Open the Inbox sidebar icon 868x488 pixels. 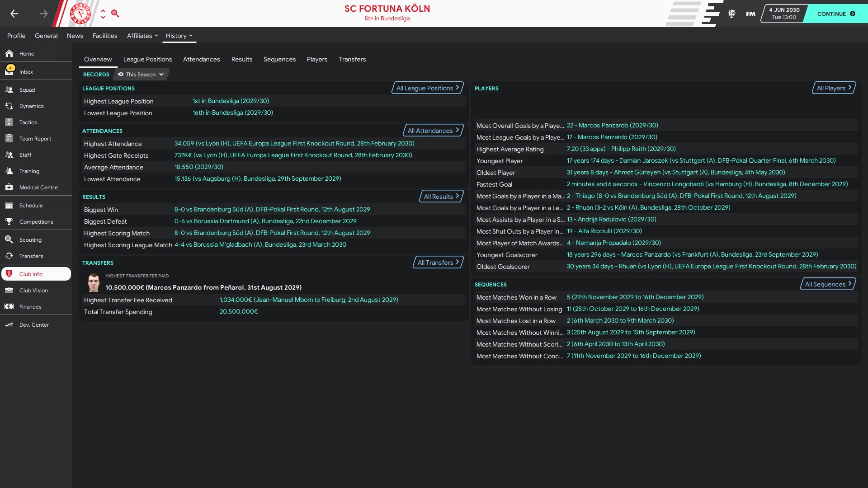(x=9, y=71)
